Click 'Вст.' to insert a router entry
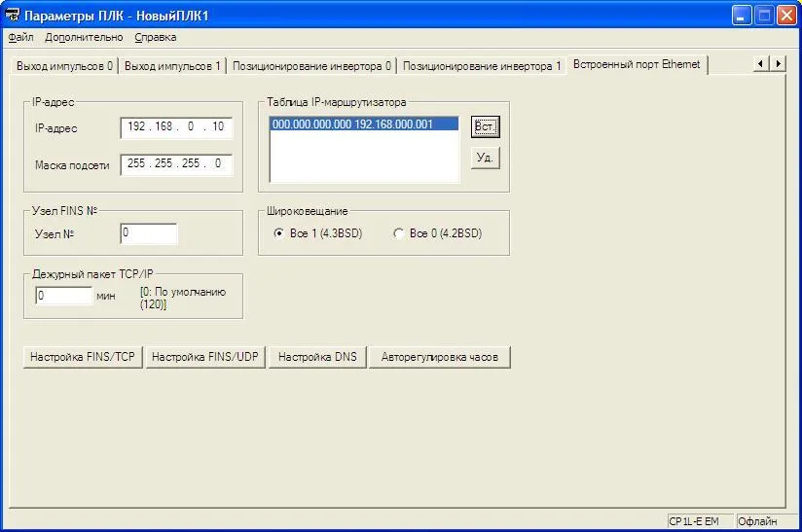Viewport: 802px width, 532px height. tap(485, 127)
